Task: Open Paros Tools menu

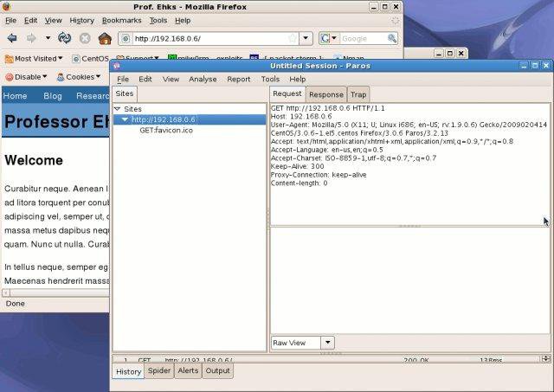Action: pyautogui.click(x=270, y=79)
